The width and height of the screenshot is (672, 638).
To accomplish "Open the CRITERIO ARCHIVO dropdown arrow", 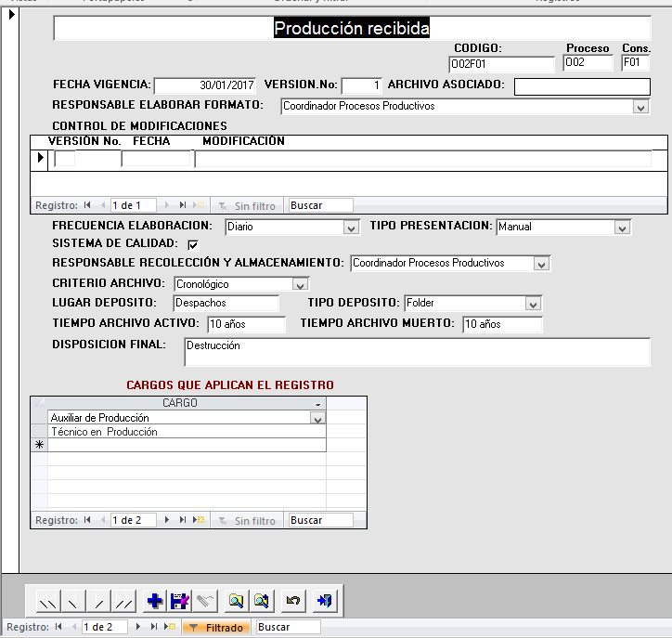I will 300,284.
